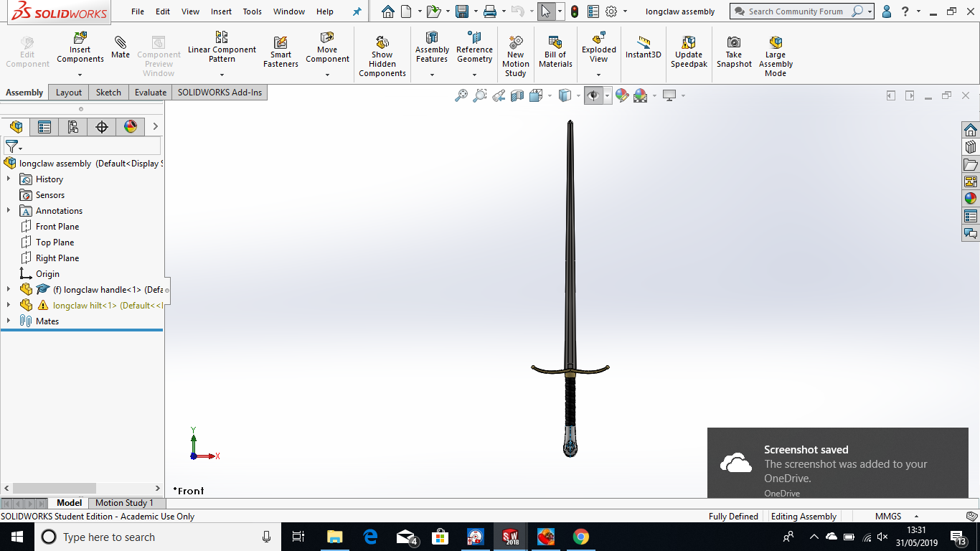
Task: Select Front Plane in feature tree
Action: tap(57, 226)
